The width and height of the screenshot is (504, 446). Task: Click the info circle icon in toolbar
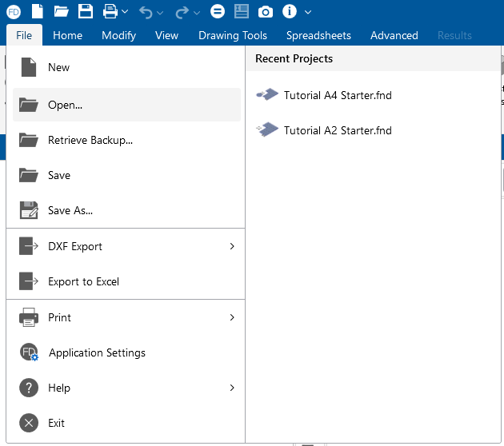[290, 12]
